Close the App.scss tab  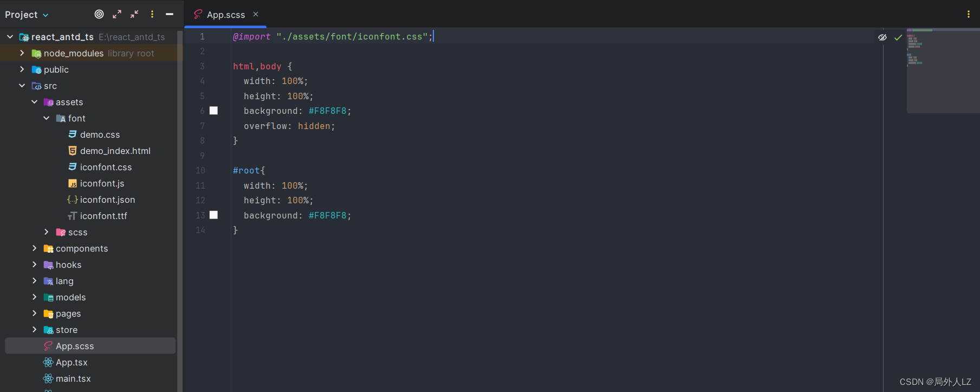tap(256, 14)
